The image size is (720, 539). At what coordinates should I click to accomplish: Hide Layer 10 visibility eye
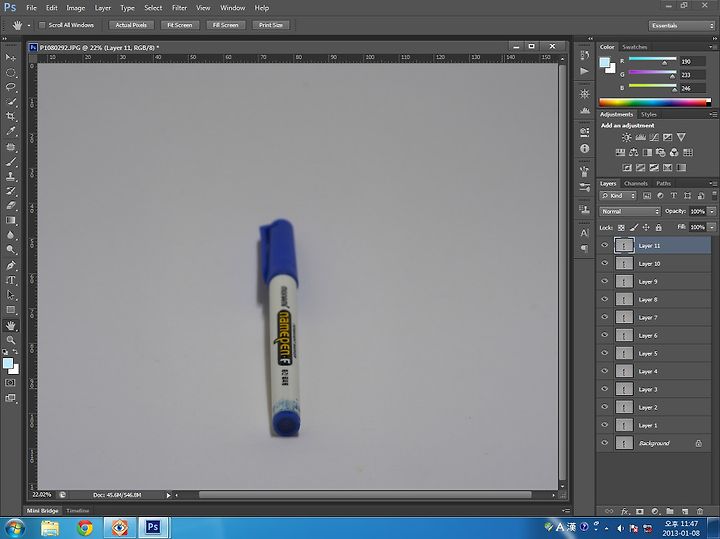tap(604, 263)
